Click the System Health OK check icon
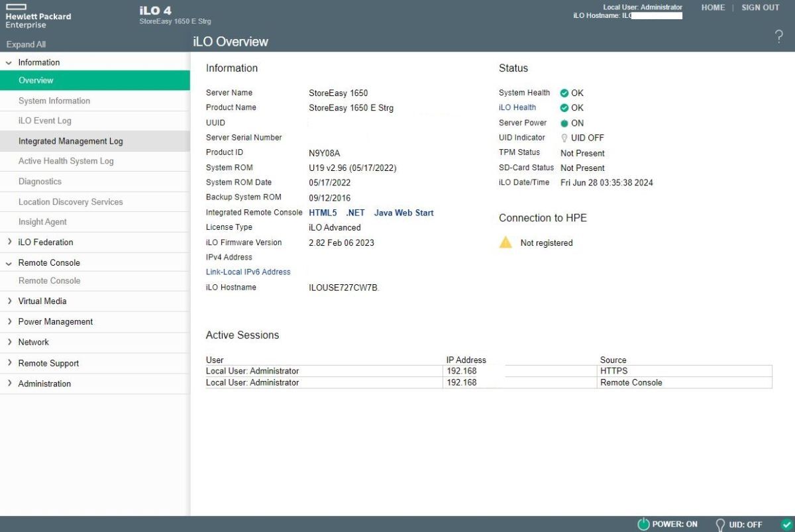Viewport: 795px width, 532px height. coord(564,93)
